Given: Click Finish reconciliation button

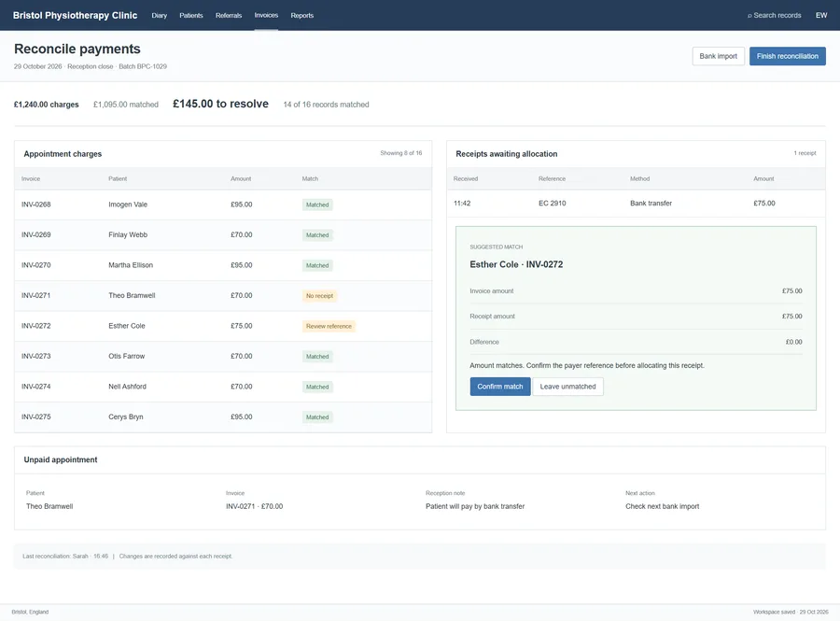Looking at the screenshot, I should tap(787, 56).
